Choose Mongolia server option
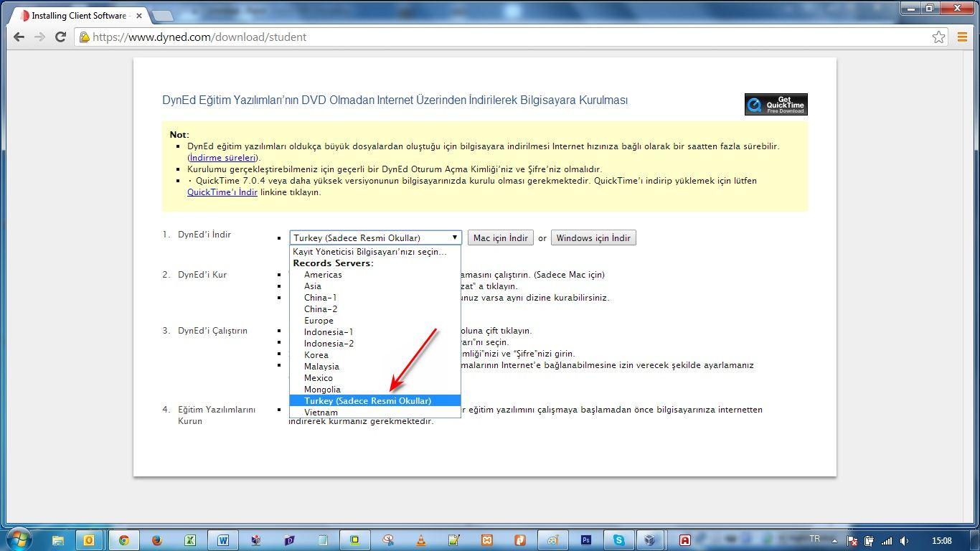 [375, 390]
